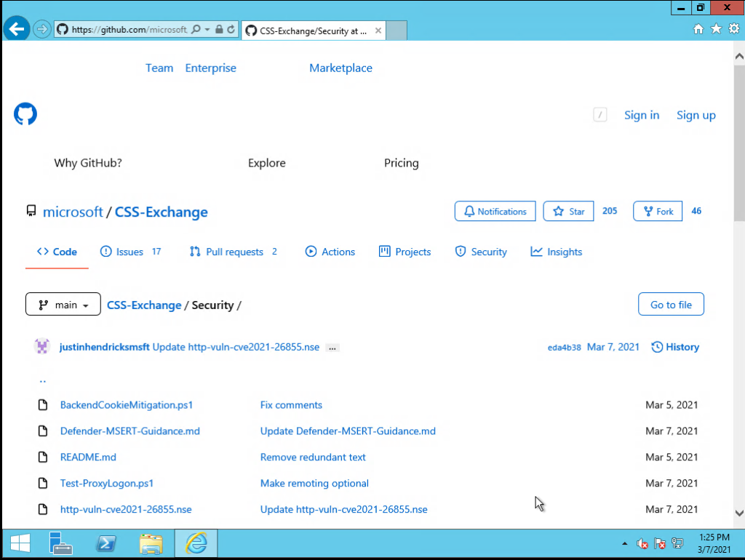
Task: Switch to the Actions tab
Action: tap(330, 252)
